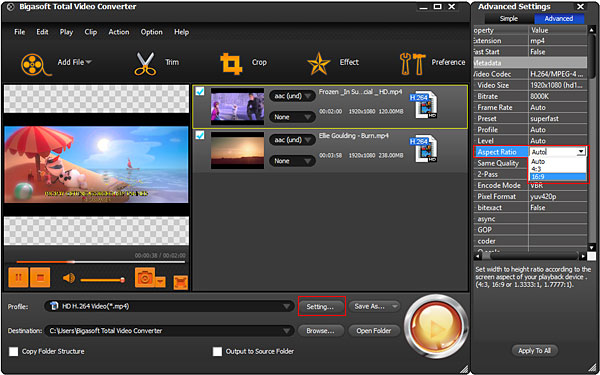Uncheck the Ellie Goulding - Burn checkbox
Image resolution: width=600 pixels, height=375 pixels.
200,135
